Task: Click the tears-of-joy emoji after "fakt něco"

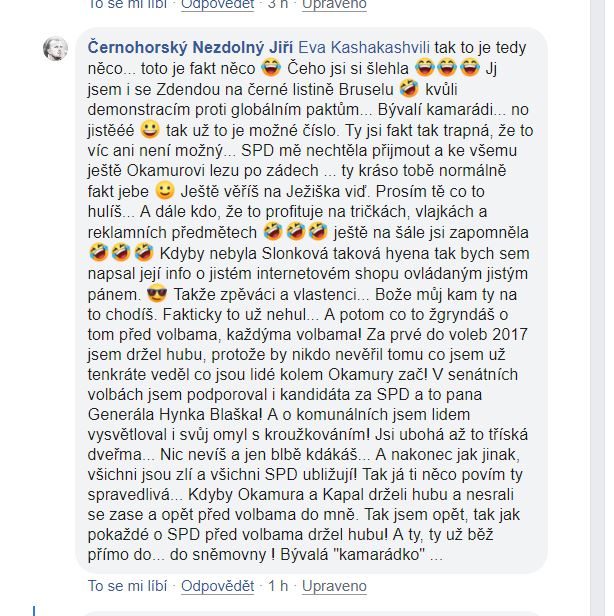Action: click(271, 68)
